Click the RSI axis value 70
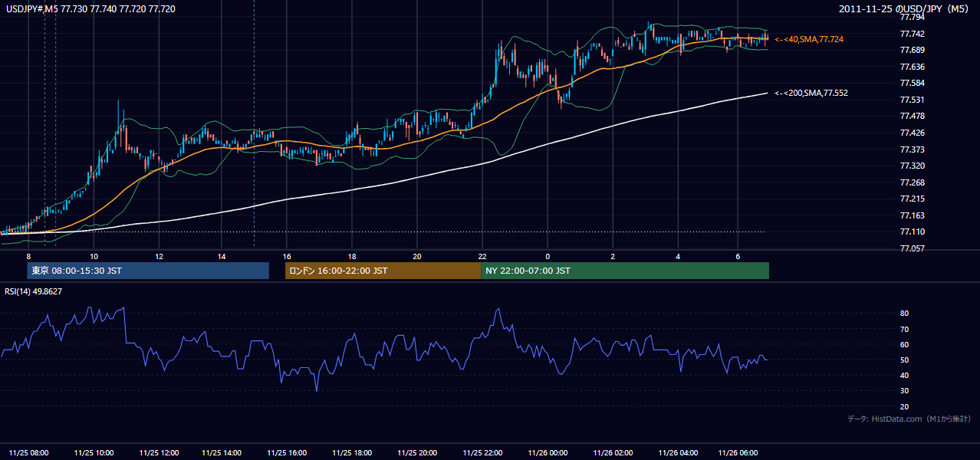The width and height of the screenshot is (980, 460). (905, 329)
